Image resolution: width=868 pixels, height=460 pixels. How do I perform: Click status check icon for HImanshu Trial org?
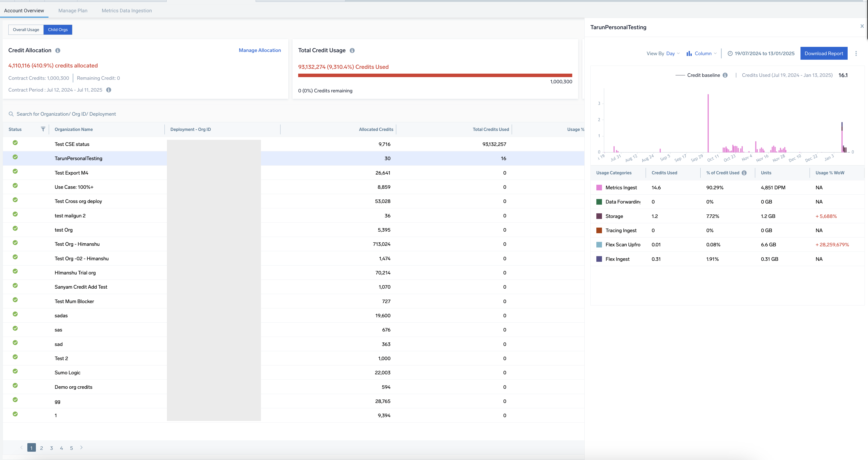coord(15,271)
